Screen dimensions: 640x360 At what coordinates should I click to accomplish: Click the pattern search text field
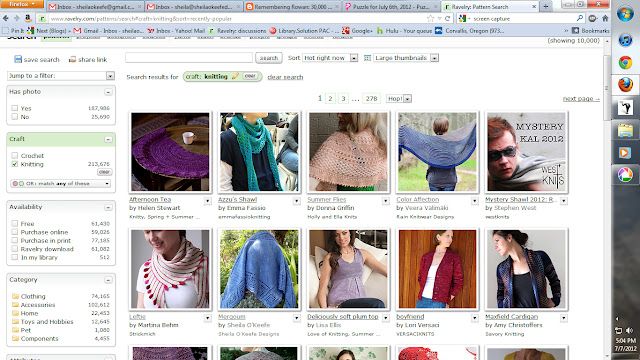(x=189, y=58)
